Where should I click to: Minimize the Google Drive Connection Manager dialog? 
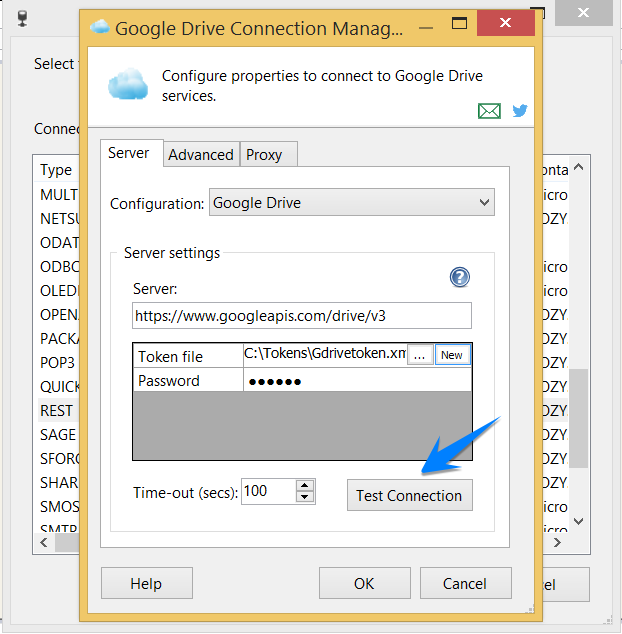[426, 27]
